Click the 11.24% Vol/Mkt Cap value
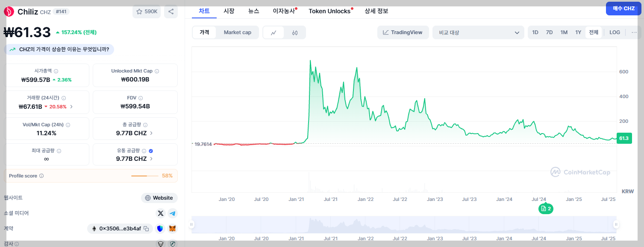 tap(47, 133)
